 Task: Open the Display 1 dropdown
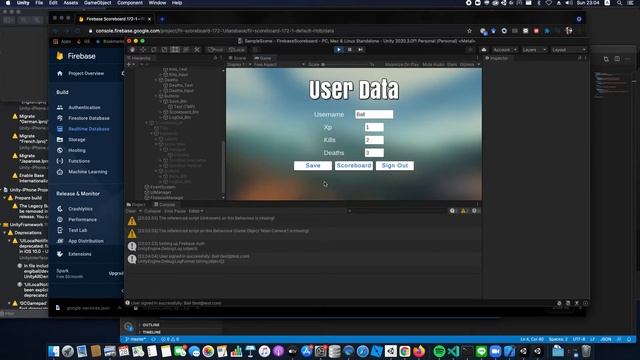click(238, 64)
